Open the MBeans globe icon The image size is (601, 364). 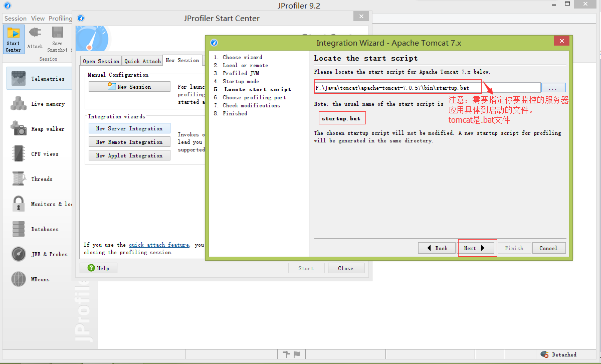(19, 279)
